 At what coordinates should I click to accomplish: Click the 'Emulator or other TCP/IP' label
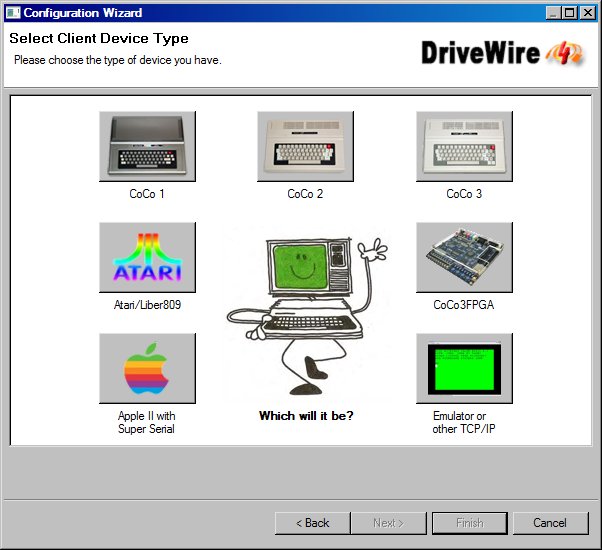click(464, 422)
